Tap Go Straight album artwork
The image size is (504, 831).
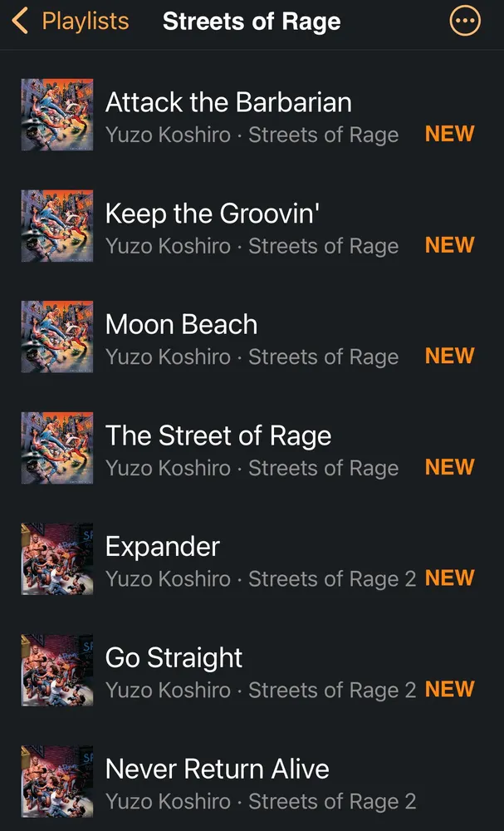(56, 670)
